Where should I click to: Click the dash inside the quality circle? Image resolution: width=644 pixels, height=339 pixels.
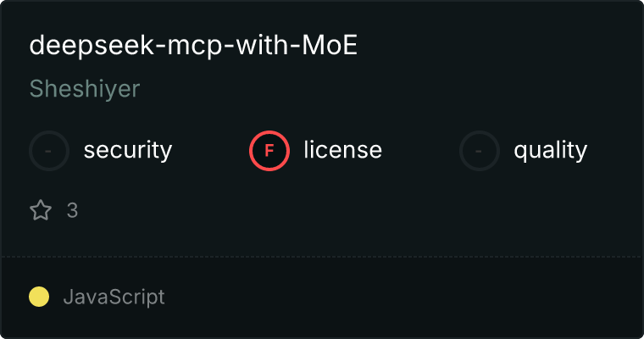[x=479, y=151]
